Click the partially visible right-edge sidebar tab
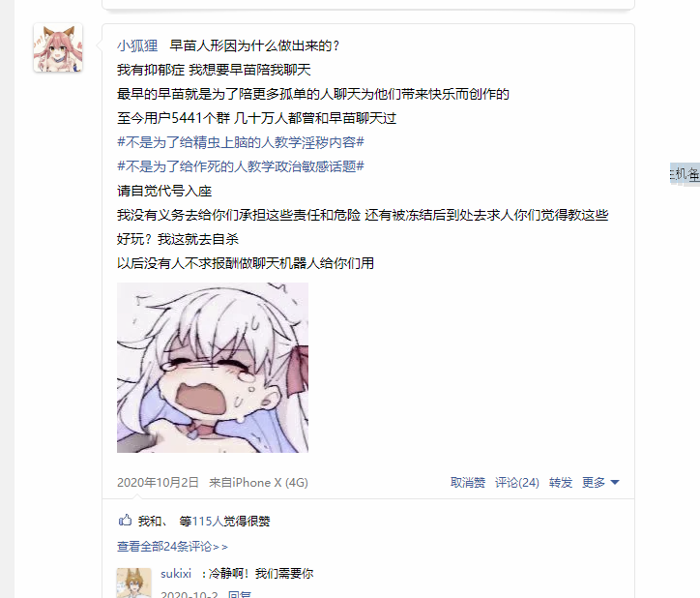 (x=685, y=174)
